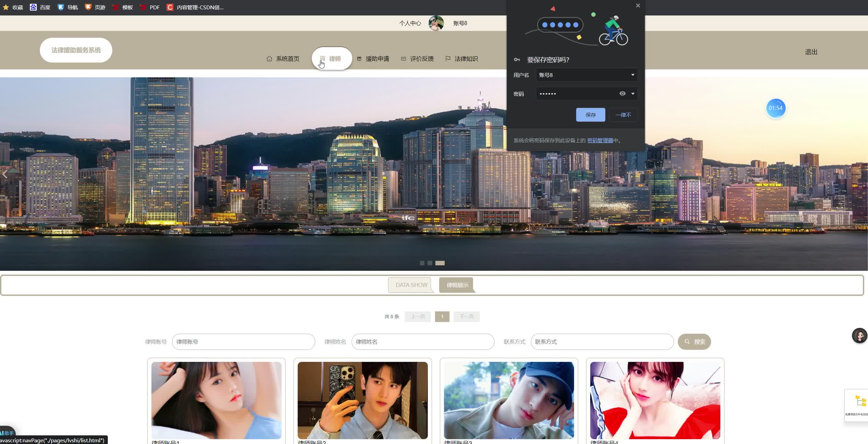
Task: Open the 密码管理器 link
Action: click(600, 140)
